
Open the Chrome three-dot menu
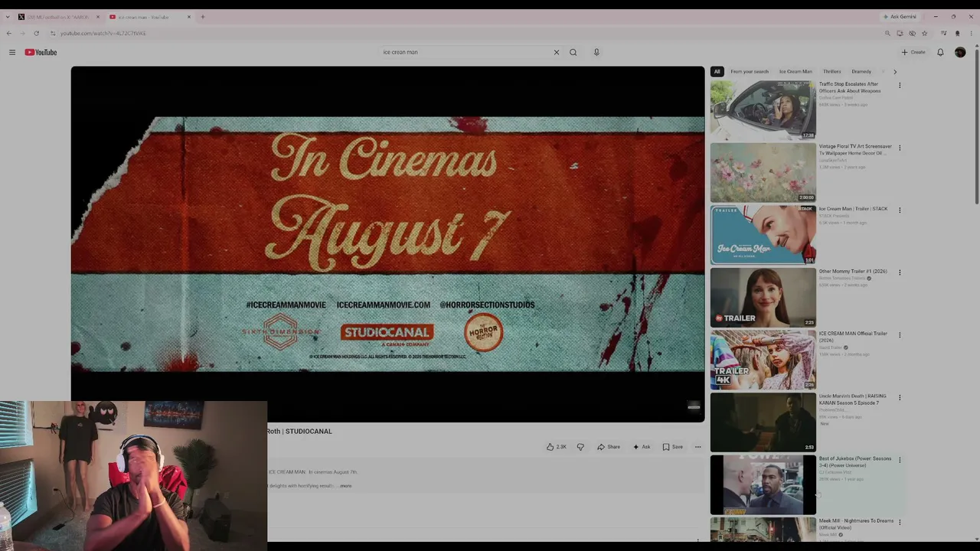[x=971, y=33]
